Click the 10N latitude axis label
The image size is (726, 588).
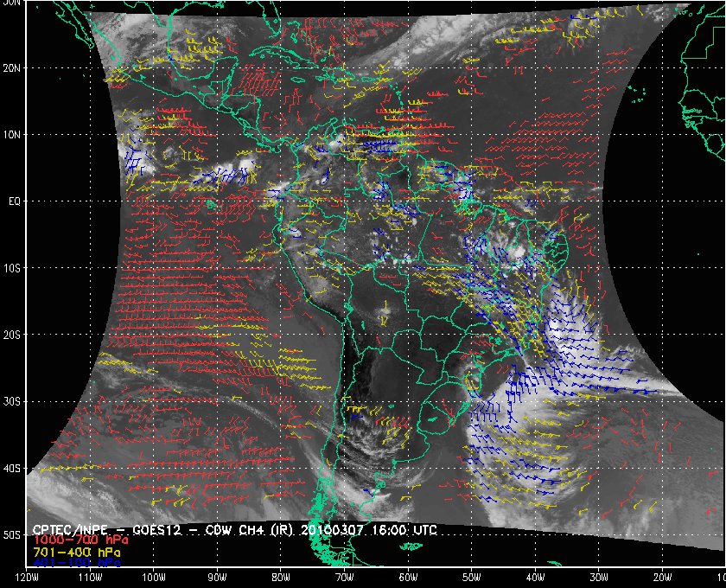pyautogui.click(x=12, y=135)
